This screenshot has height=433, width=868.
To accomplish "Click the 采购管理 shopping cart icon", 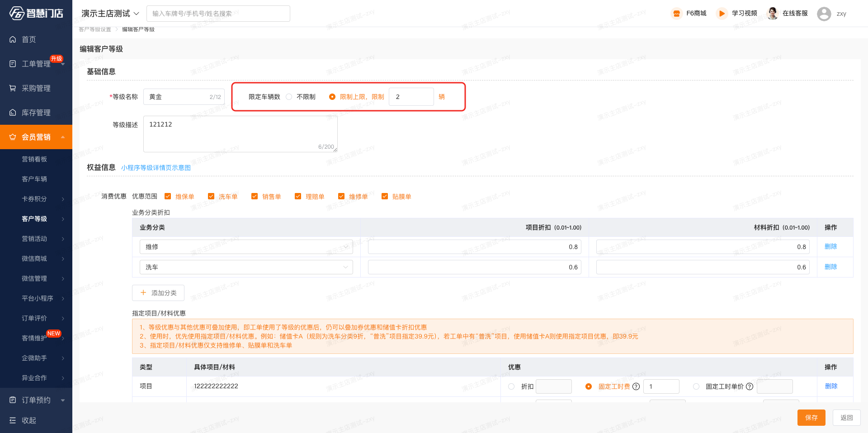I will click(13, 89).
